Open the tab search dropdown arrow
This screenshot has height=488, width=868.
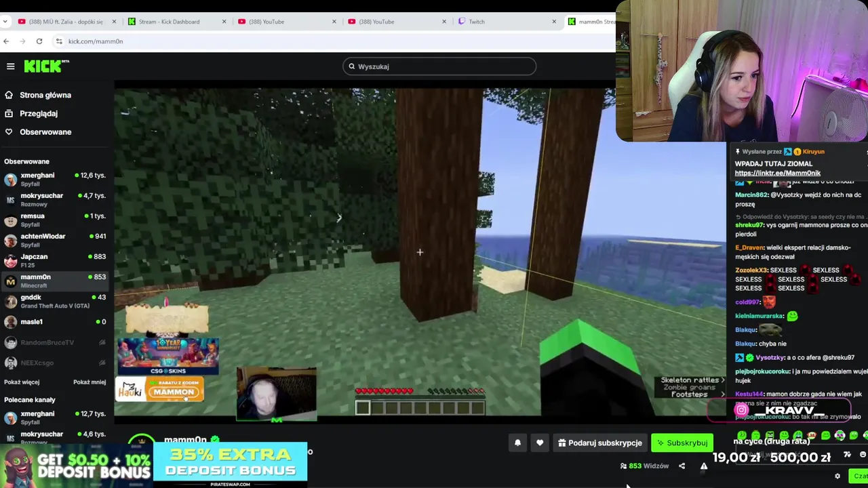[x=5, y=22]
